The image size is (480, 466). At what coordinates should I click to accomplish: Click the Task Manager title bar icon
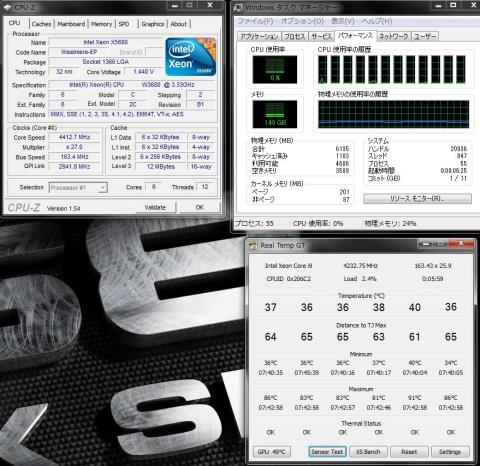239,7
